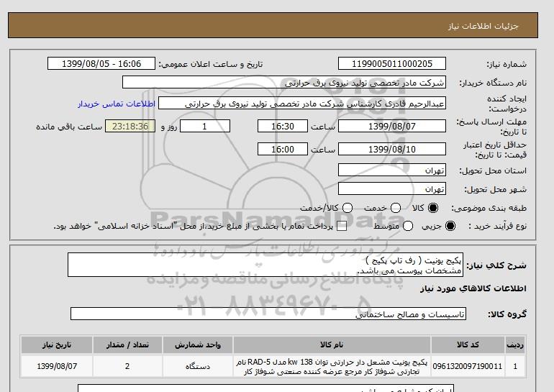Click the remaining days field showing 1
This screenshot has height=392, width=554.
click(x=205, y=126)
